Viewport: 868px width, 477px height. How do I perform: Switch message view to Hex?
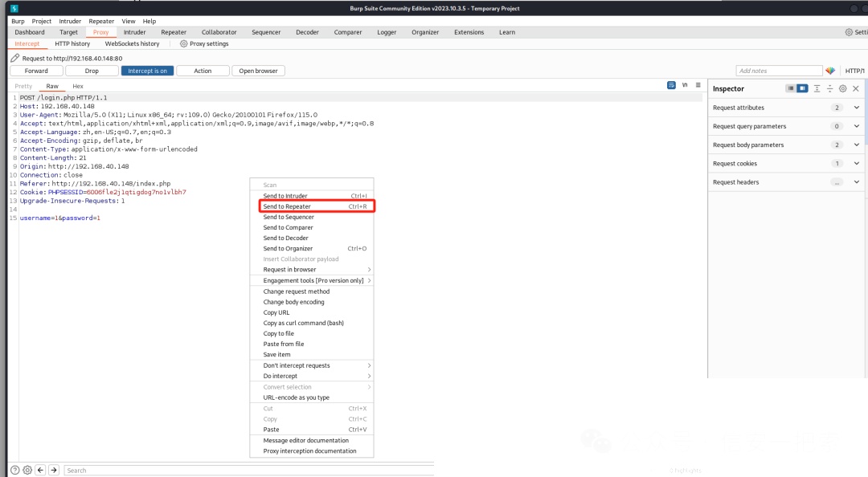coord(78,86)
